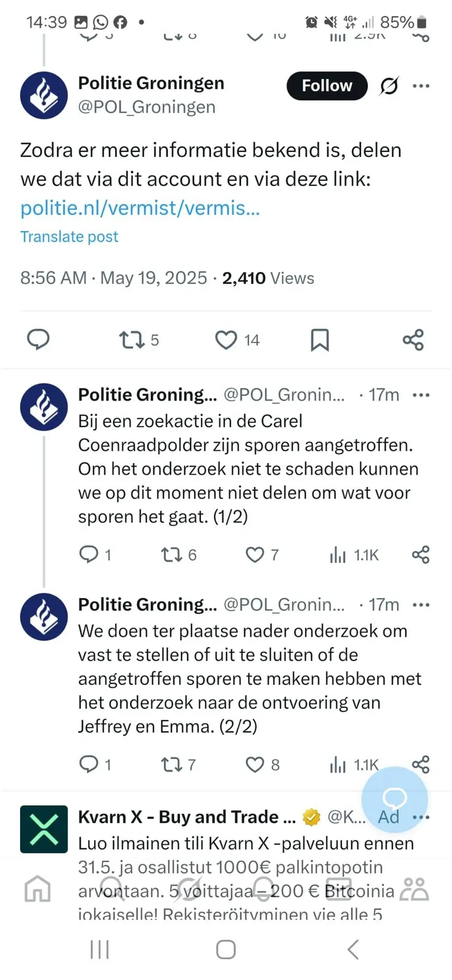Follow Politie Groningen account
The height and width of the screenshot is (980, 452).
[x=327, y=86]
